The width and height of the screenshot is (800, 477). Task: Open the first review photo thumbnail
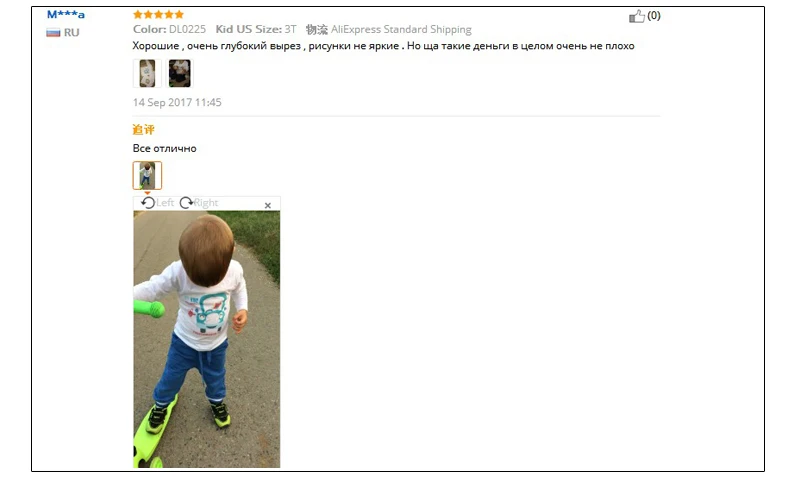147,73
